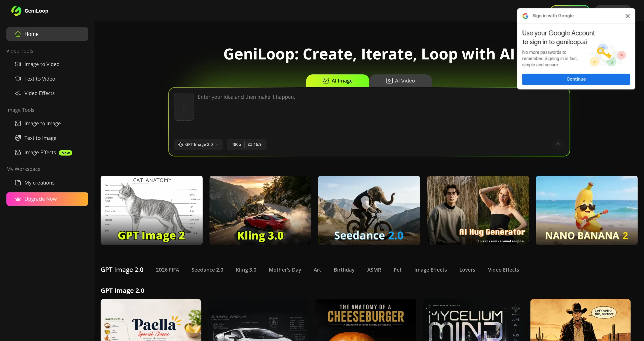The height and width of the screenshot is (341, 644).
Task: Click the submit up-arrow icon
Action: click(x=558, y=145)
